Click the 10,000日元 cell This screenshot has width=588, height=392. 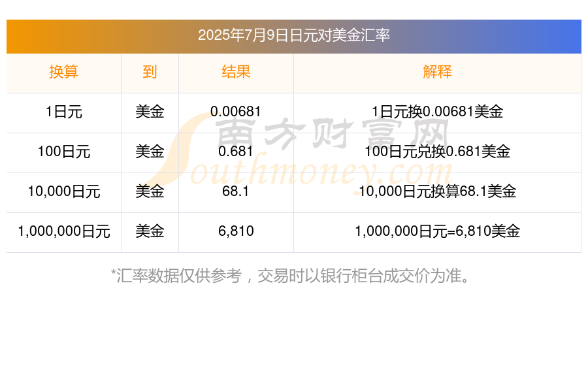click(x=64, y=191)
